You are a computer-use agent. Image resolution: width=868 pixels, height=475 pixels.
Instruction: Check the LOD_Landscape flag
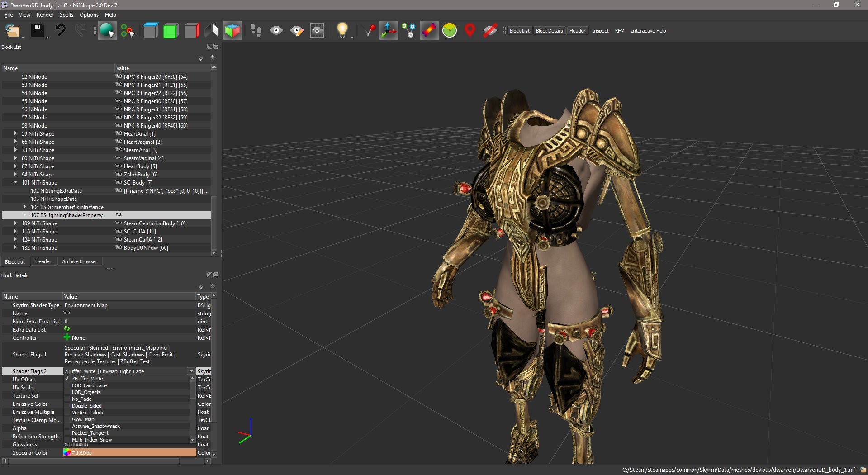[x=67, y=385]
